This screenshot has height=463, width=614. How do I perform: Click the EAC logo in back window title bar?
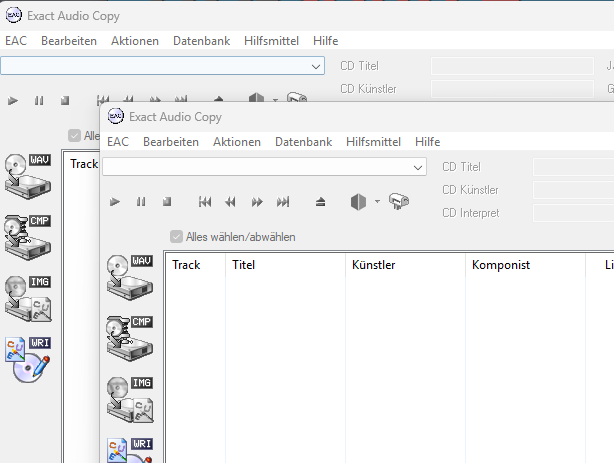click(14, 15)
